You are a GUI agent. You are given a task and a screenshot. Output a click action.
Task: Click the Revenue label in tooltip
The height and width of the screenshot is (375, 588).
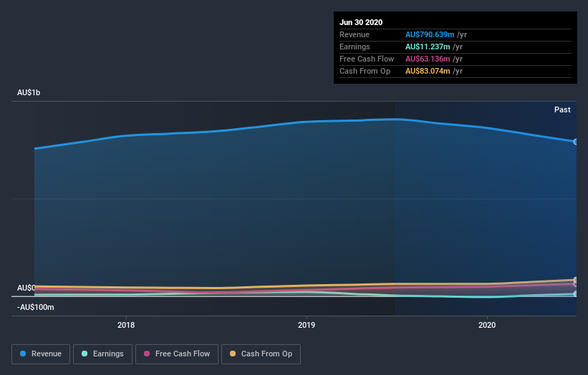click(x=355, y=34)
